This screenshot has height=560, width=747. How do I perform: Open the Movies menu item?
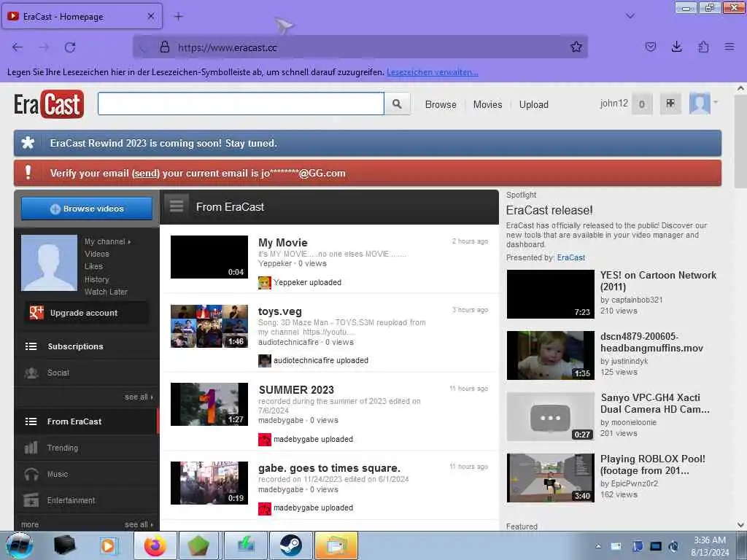(x=487, y=104)
